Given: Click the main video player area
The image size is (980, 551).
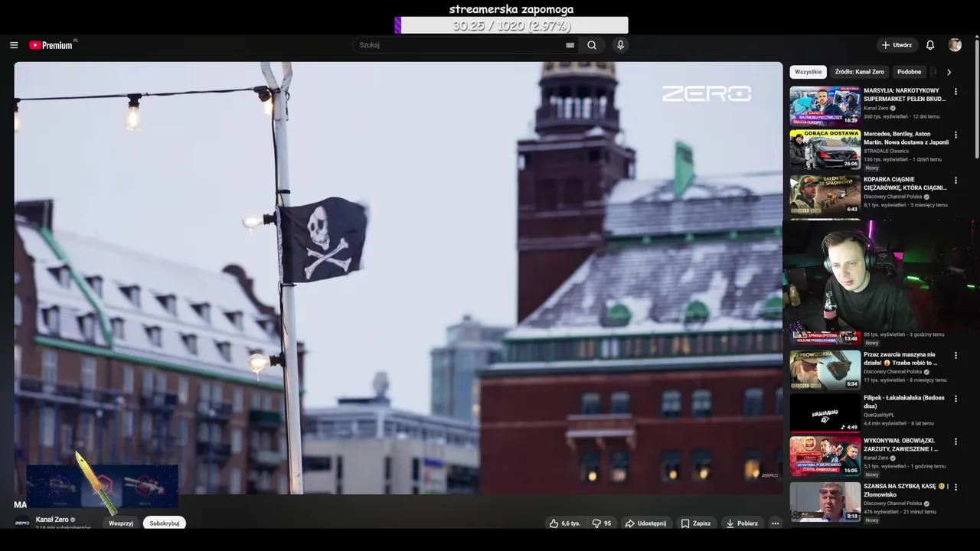Looking at the screenshot, I should pos(398,278).
